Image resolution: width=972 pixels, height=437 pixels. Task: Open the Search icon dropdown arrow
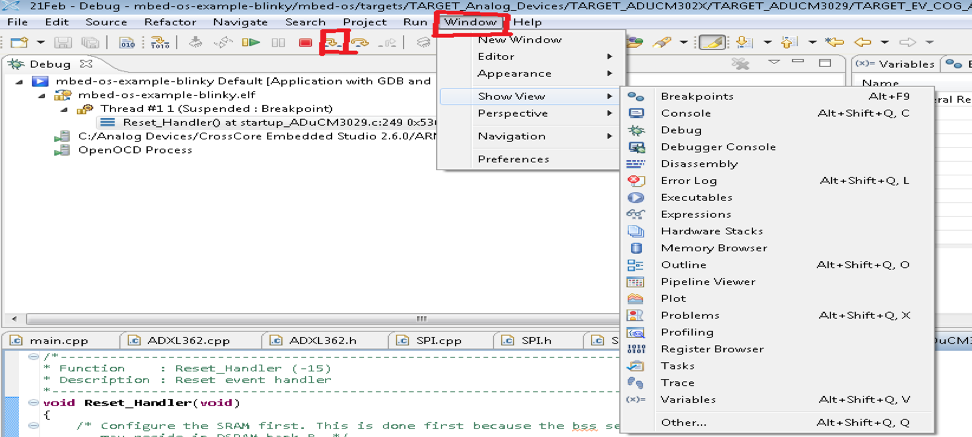click(x=683, y=42)
